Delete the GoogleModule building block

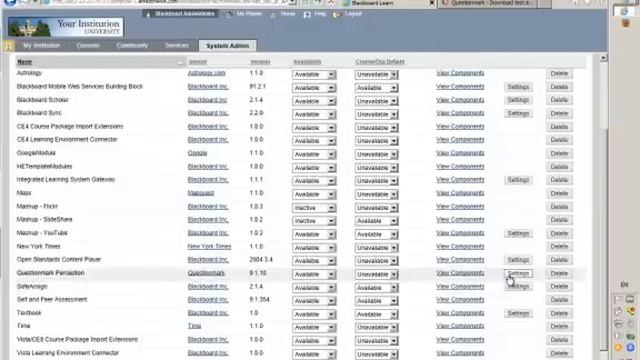559,153
